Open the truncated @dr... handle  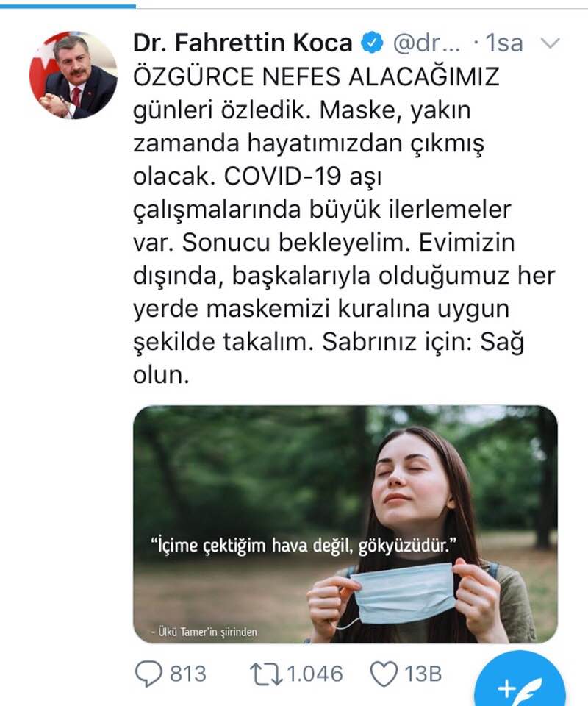tap(426, 43)
